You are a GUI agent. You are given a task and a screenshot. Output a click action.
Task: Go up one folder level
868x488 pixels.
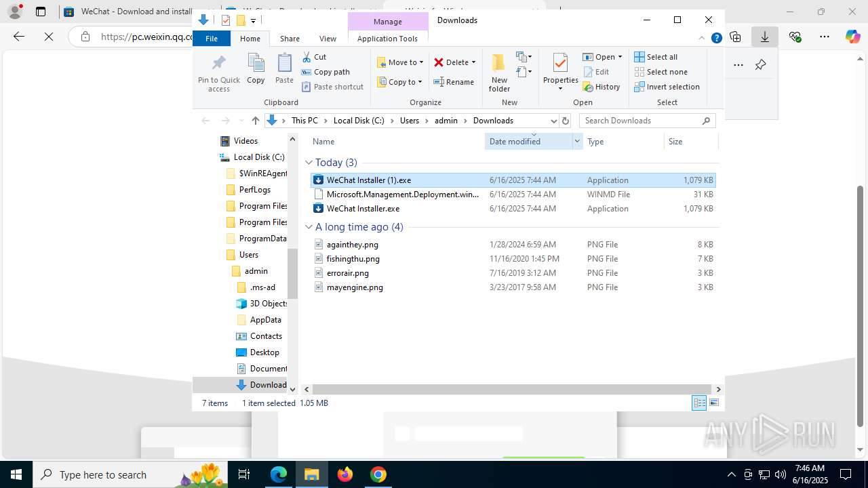255,121
